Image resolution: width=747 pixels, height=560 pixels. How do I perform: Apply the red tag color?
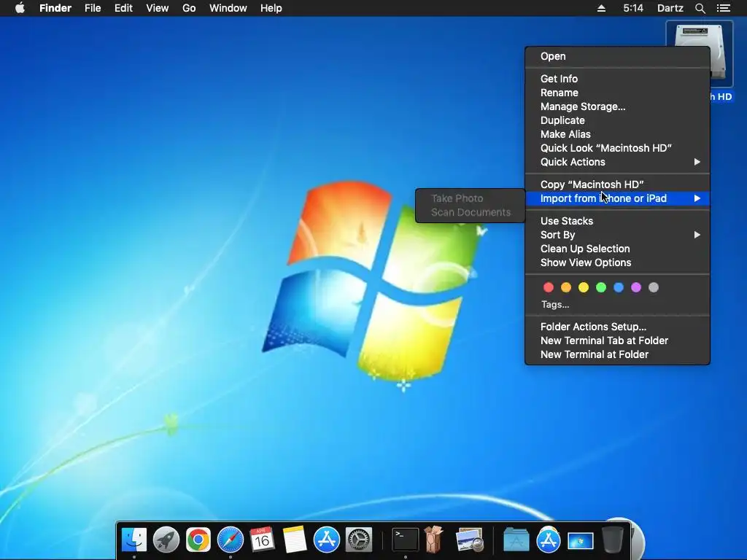[549, 287]
